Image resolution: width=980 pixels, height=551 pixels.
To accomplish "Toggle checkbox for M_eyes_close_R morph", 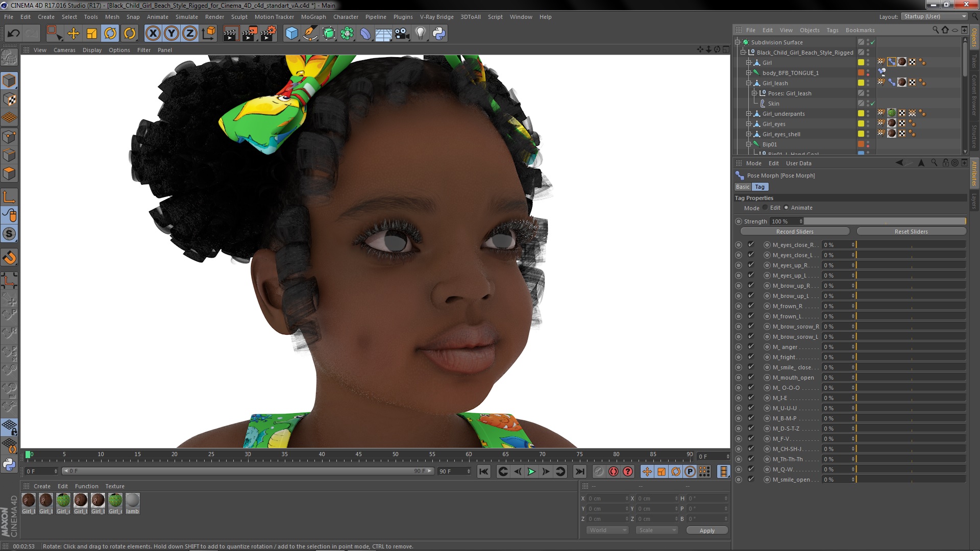I will (751, 245).
